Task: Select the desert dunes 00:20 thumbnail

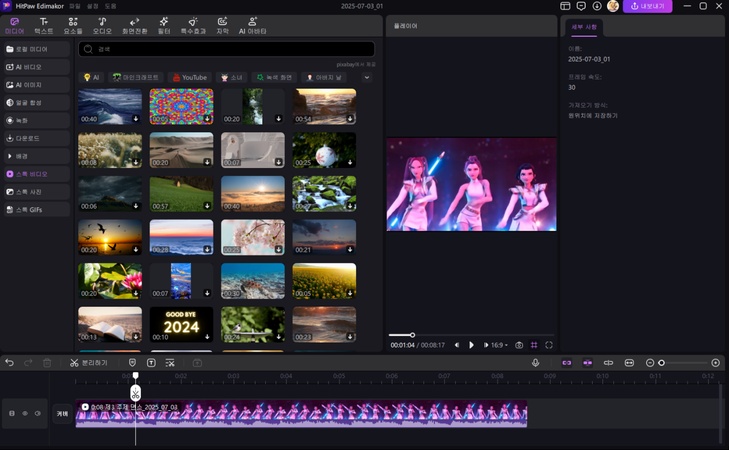Action: 181,150
